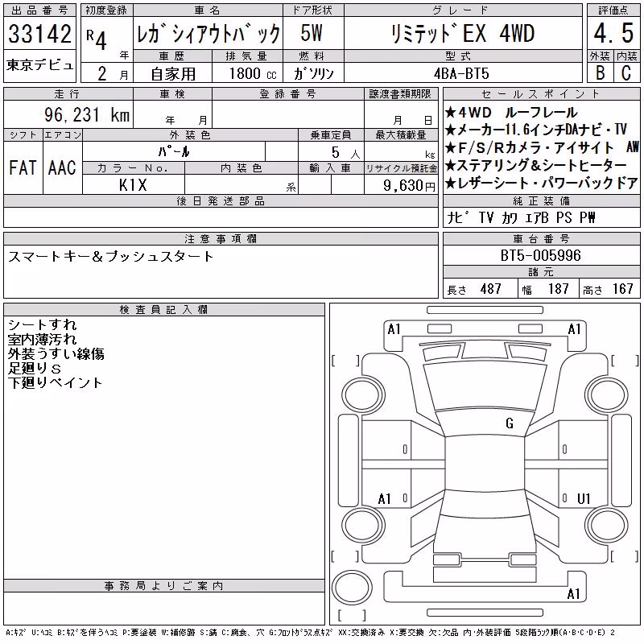The image size is (644, 644).
Task: Click the width value '幅 187'
Action: 546,289
